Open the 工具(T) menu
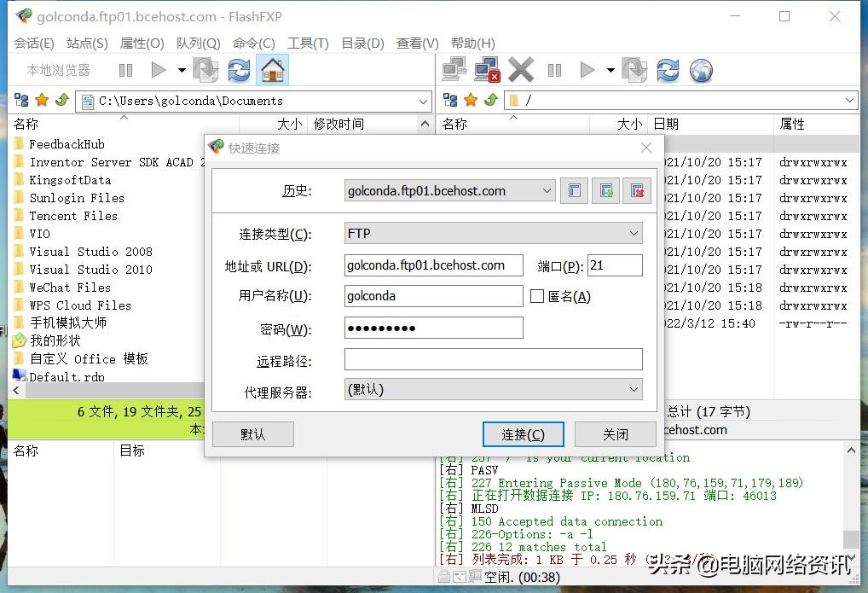This screenshot has height=593, width=868. pos(308,44)
